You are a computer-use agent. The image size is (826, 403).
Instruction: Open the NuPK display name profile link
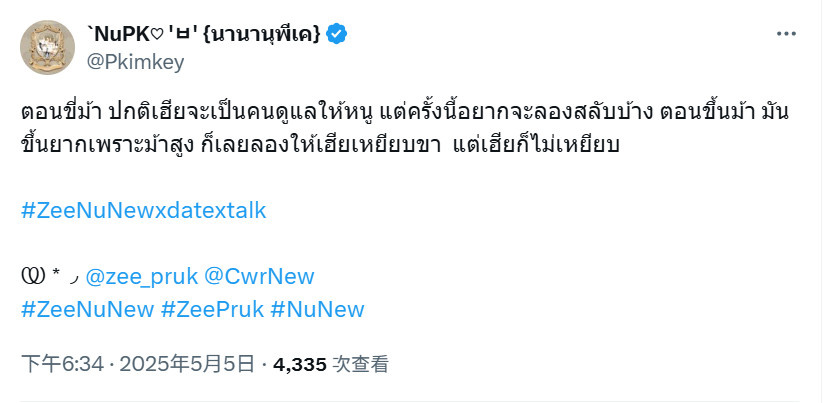click(x=203, y=34)
